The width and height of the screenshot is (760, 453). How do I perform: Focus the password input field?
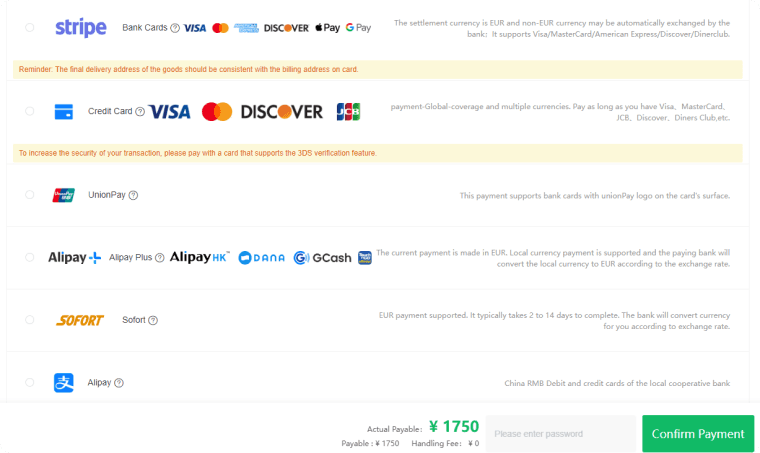click(561, 434)
